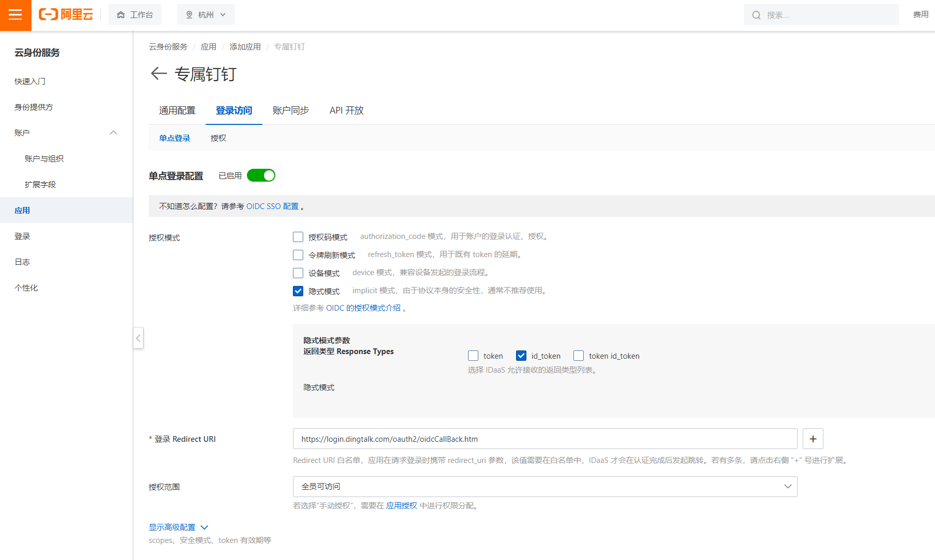Open 日志 in the sidebar
The image size is (935, 560).
22,262
